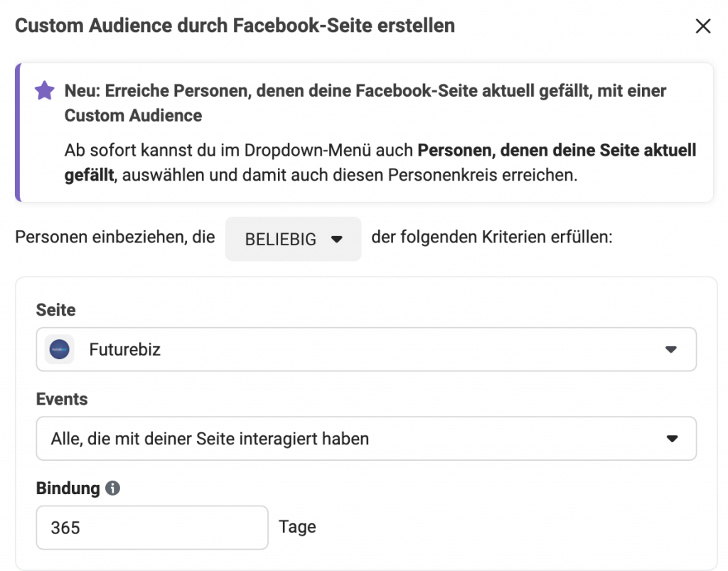Focus the Bindung days field with 365
728x571 pixels.
(152, 528)
